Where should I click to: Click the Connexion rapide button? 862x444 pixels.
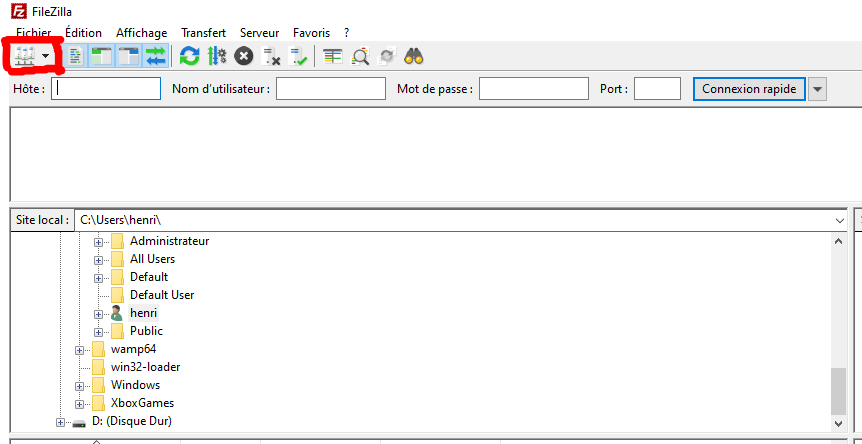[x=749, y=88]
